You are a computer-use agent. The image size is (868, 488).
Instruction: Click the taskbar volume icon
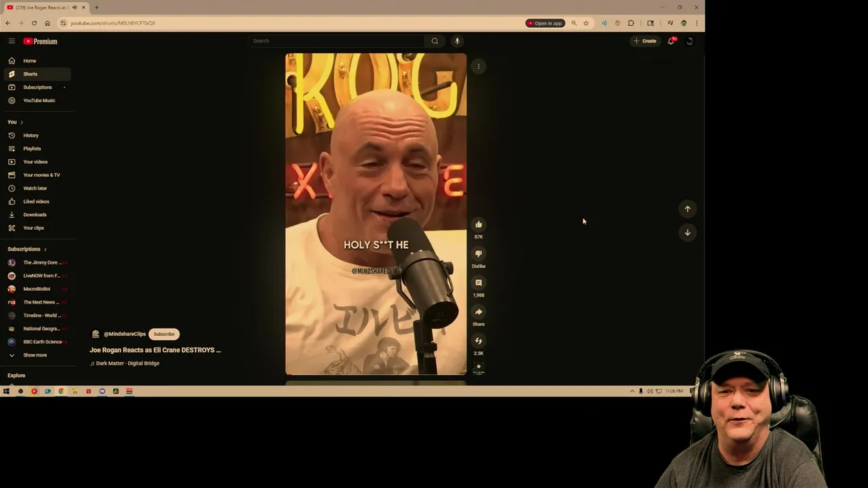coord(650,391)
